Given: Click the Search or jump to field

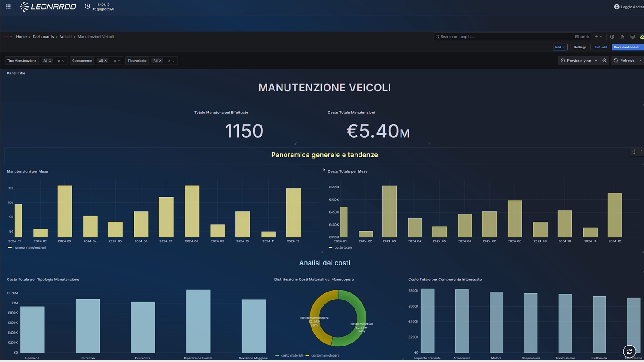Looking at the screenshot, I should 505,37.
